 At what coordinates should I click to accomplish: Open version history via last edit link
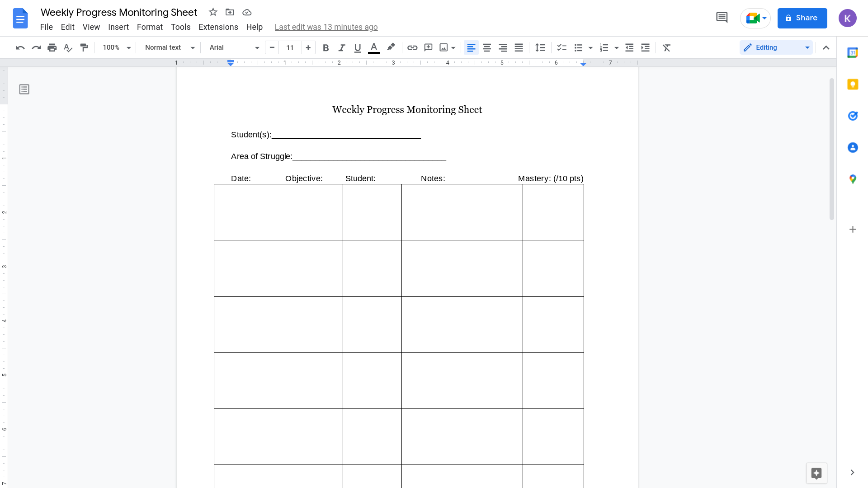(326, 27)
